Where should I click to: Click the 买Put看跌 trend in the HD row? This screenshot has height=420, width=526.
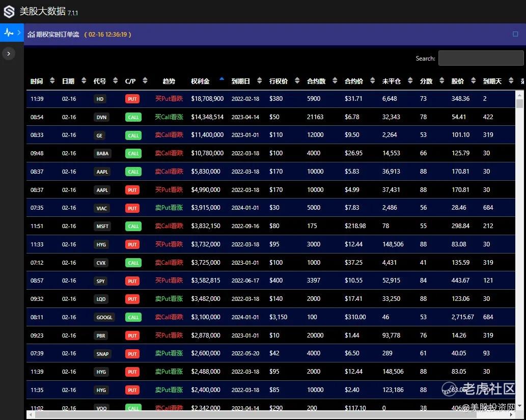click(x=169, y=99)
